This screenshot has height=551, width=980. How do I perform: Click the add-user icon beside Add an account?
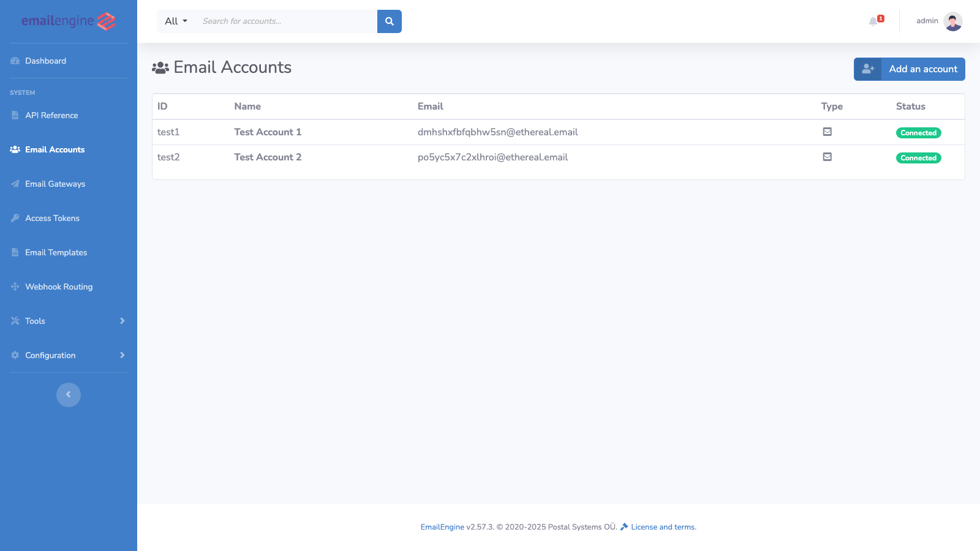tap(867, 69)
